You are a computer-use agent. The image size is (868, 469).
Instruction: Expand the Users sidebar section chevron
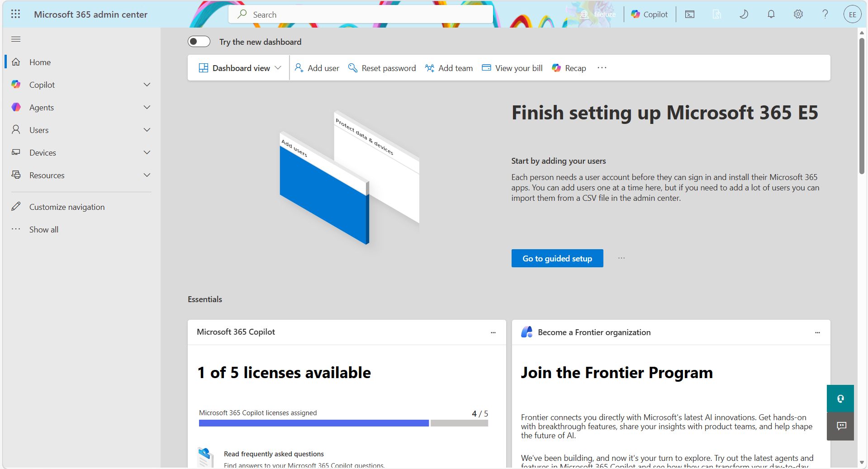coord(147,130)
